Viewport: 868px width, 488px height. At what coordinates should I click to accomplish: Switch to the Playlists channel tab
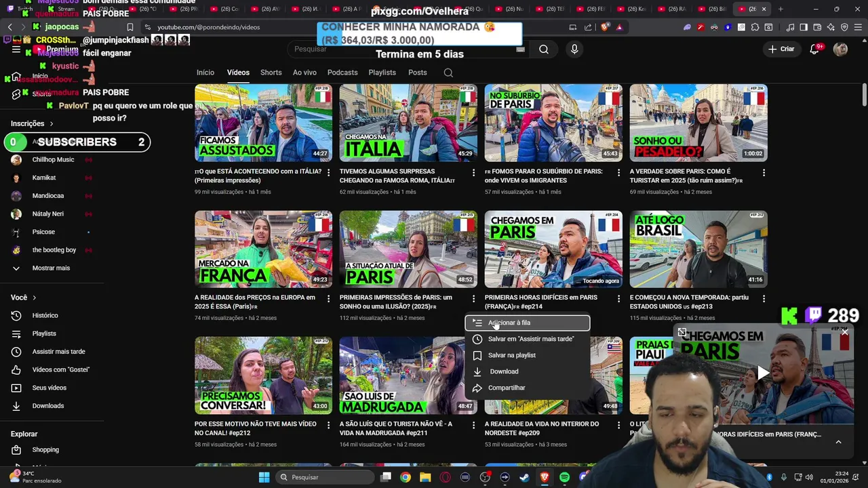[x=382, y=73]
